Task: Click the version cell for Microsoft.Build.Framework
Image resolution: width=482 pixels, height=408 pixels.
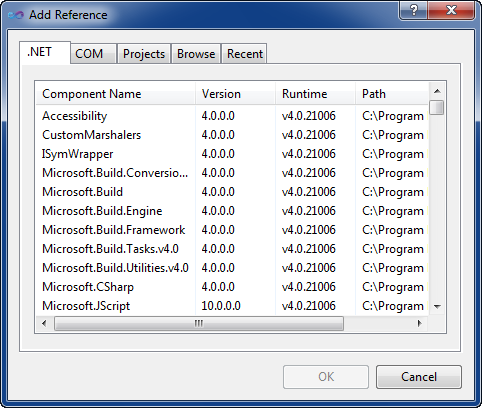Action: 218,230
